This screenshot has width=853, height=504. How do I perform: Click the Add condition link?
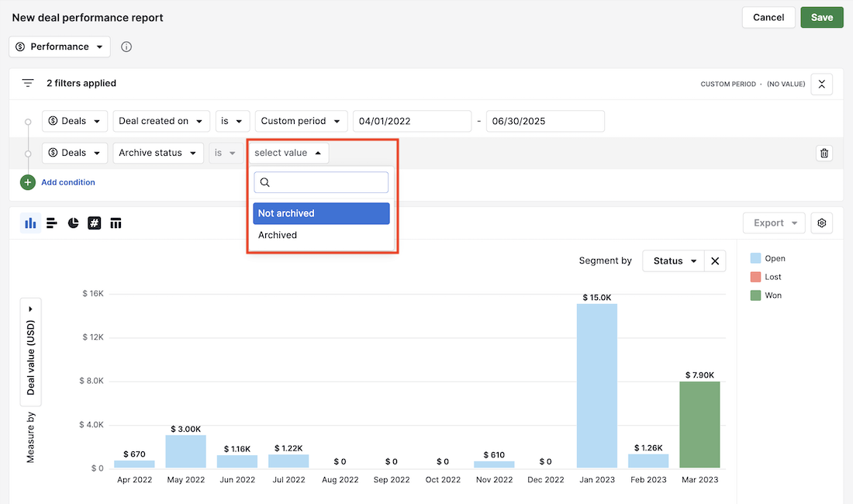pos(68,182)
